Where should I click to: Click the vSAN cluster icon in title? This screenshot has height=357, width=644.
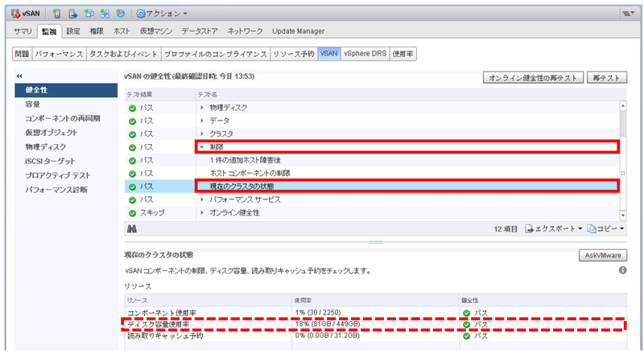pyautogui.click(x=16, y=14)
